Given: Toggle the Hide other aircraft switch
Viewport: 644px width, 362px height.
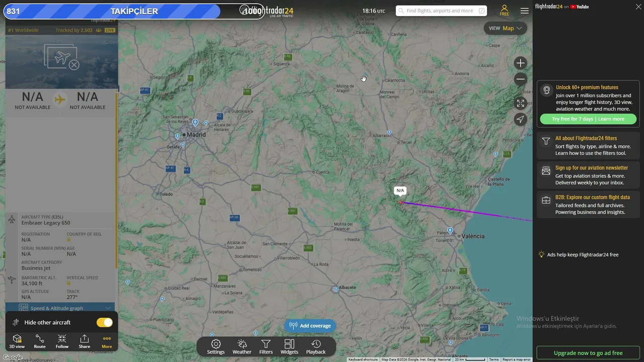Looking at the screenshot, I should pos(105,322).
